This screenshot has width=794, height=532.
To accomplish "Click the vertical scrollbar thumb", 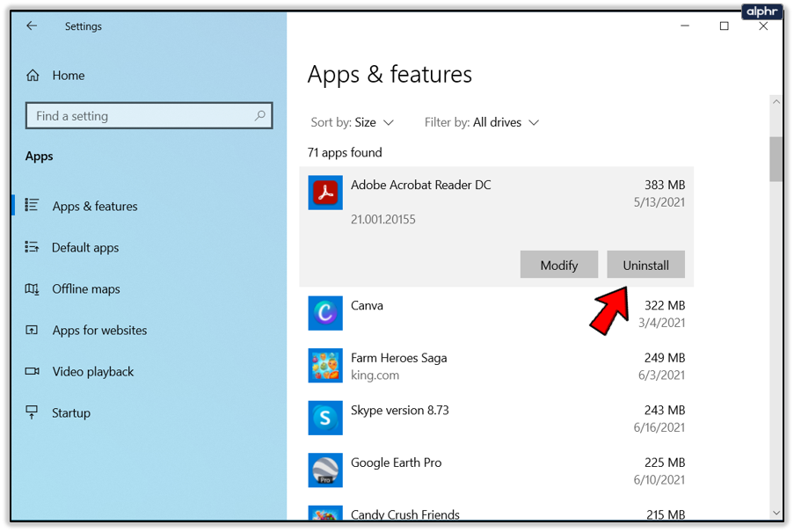I will coord(776,158).
